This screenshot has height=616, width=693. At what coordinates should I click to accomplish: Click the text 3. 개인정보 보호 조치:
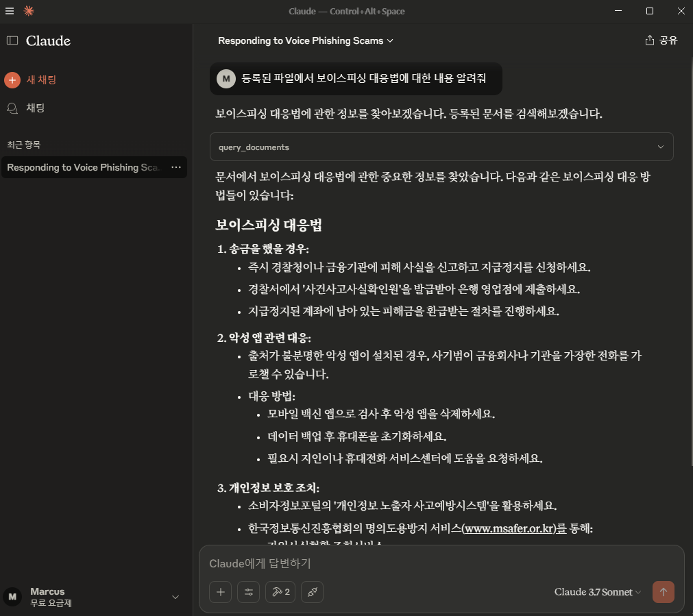[x=268, y=488]
